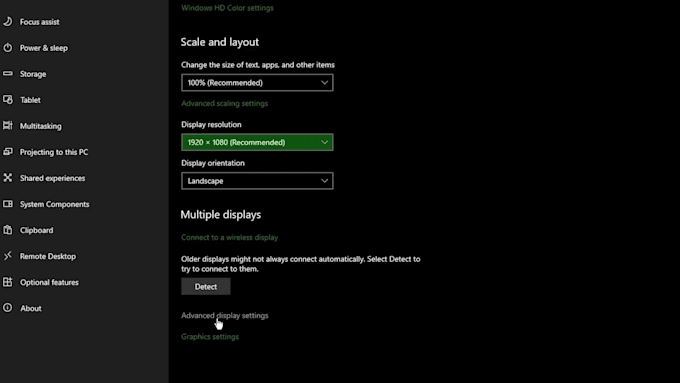The width and height of the screenshot is (680, 383).
Task: Click the Power & sleep icon
Action: (8, 47)
